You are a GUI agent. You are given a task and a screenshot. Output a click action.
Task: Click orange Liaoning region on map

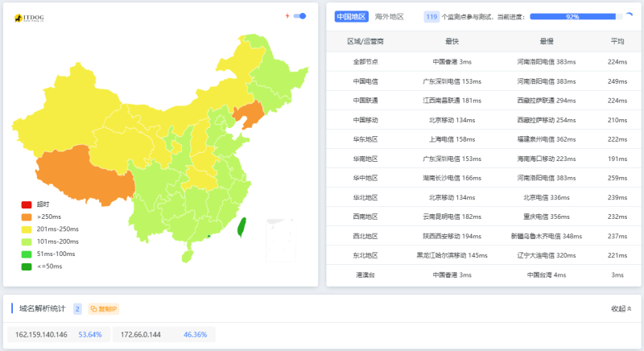[x=250, y=114]
